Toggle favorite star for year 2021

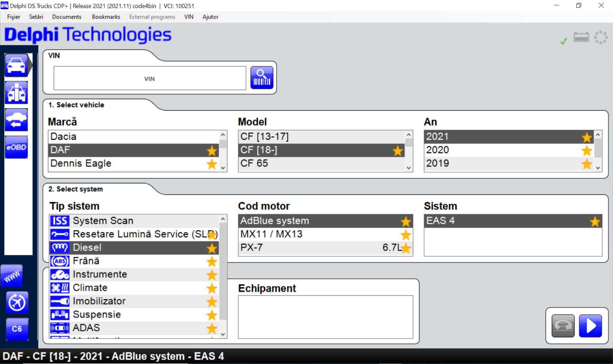point(587,137)
